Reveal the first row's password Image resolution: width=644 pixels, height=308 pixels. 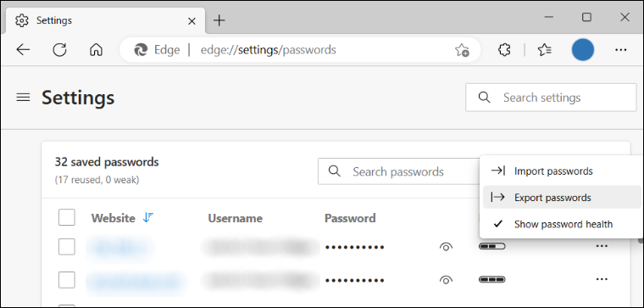[x=446, y=247]
